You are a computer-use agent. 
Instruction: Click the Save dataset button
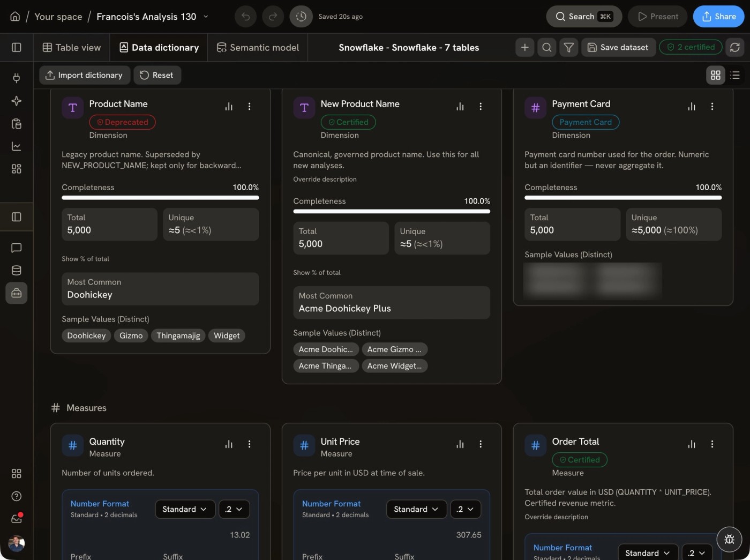coord(618,48)
